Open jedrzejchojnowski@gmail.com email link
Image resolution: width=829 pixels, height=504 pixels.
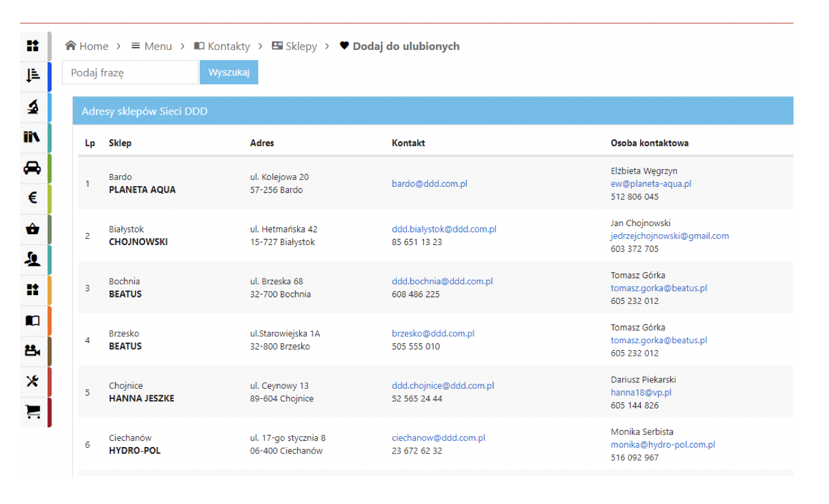click(x=670, y=236)
